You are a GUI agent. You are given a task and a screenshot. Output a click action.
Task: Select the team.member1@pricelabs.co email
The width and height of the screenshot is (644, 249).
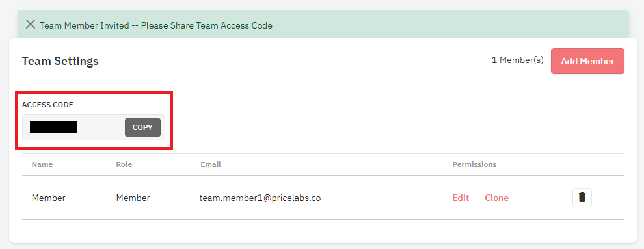[x=260, y=198]
